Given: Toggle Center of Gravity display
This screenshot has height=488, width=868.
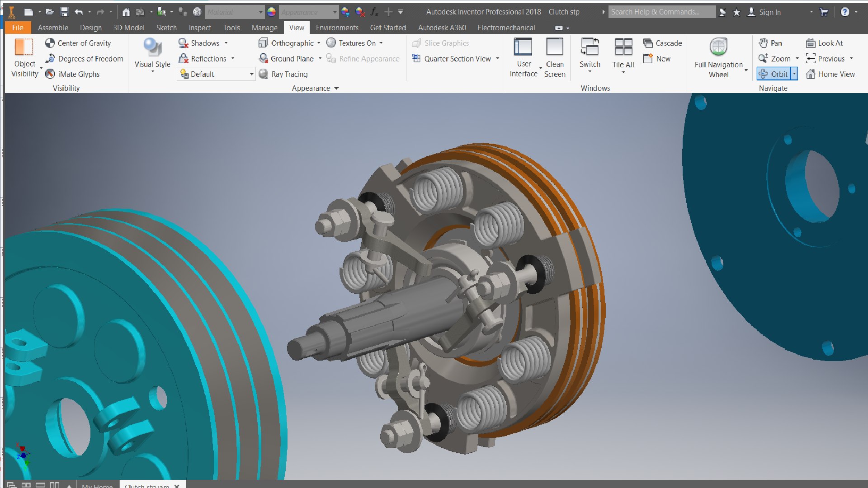Looking at the screenshot, I should pyautogui.click(x=78, y=43).
